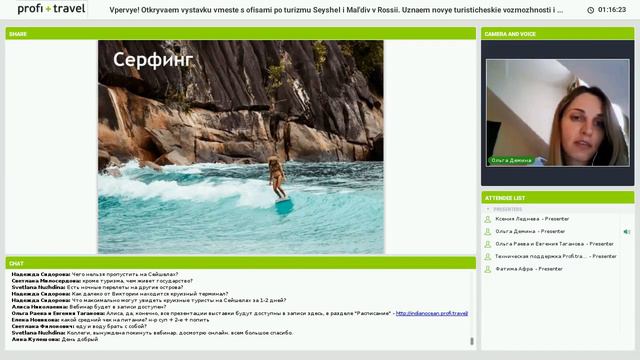This screenshot has height=360, width=640.
Task: Click the profi travel logo
Action: (51, 9)
